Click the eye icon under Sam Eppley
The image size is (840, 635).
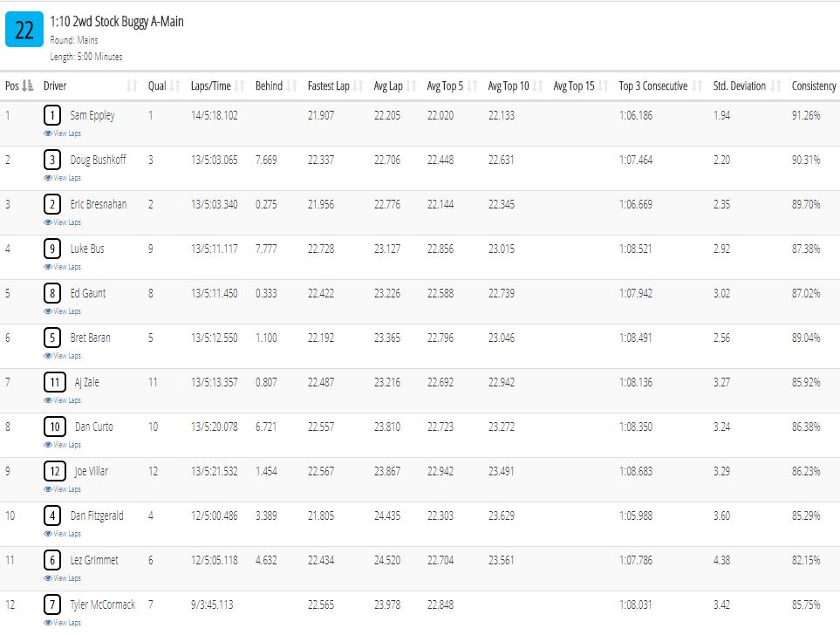(x=48, y=133)
